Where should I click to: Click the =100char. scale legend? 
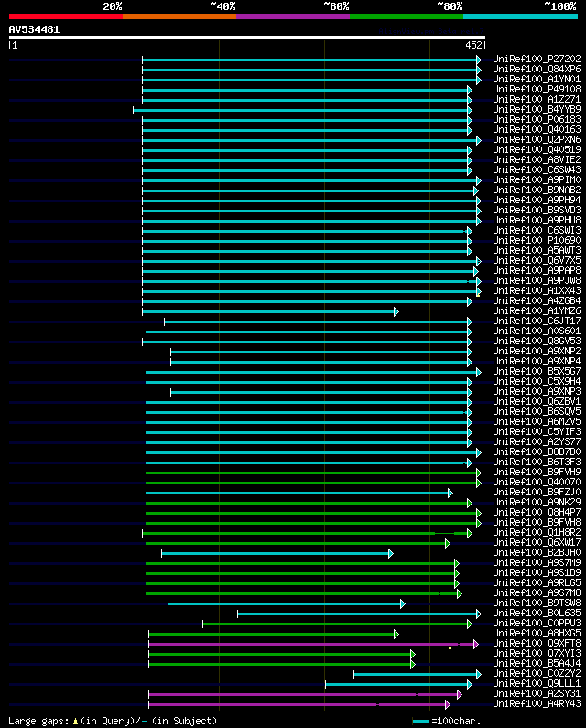[447, 721]
